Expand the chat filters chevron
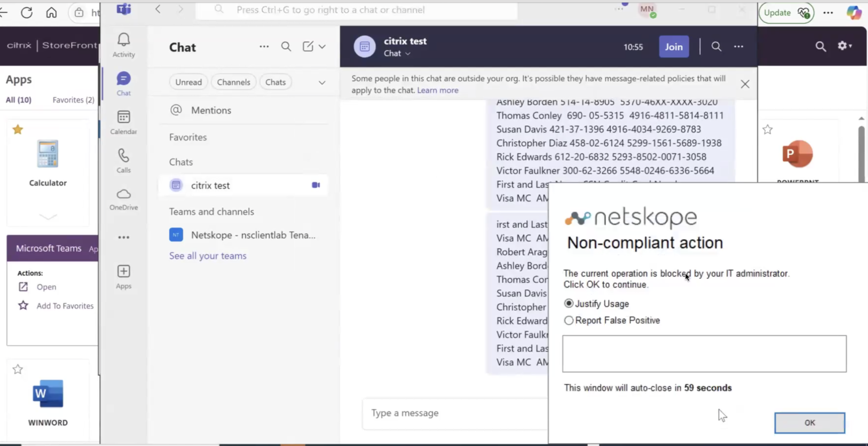868x446 pixels. [x=322, y=82]
